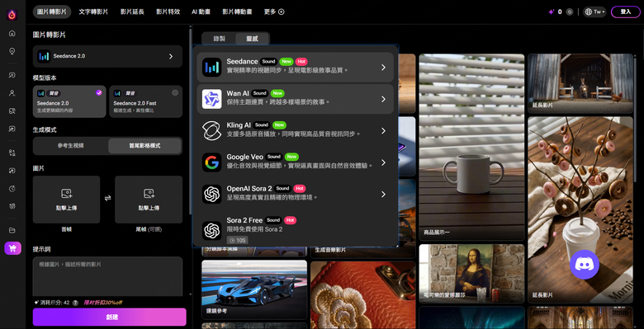Image resolution: width=644 pixels, height=329 pixels.
Task: Expand the Seedance row chevron
Action: [x=383, y=68]
